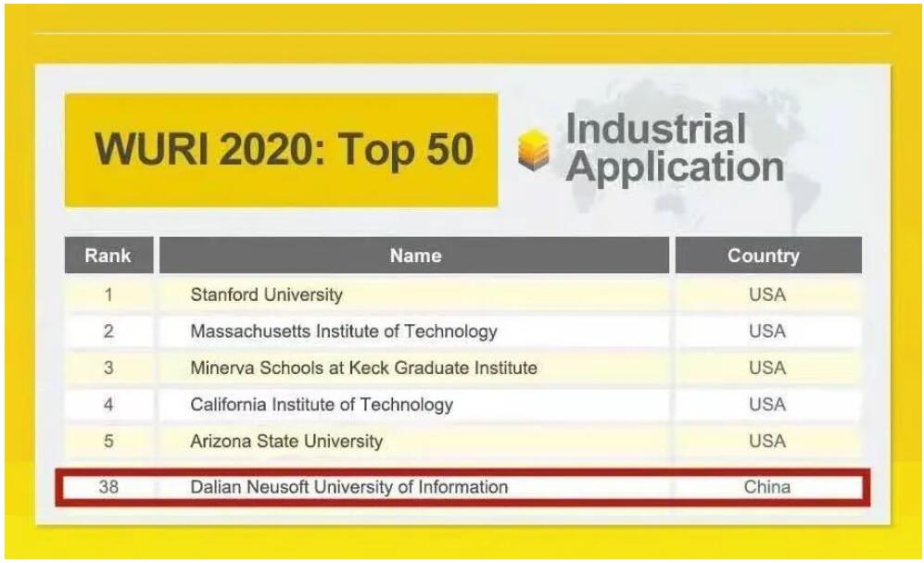
Task: Click Minerva Schools at Keck Graduate Institute
Action: coord(363,368)
